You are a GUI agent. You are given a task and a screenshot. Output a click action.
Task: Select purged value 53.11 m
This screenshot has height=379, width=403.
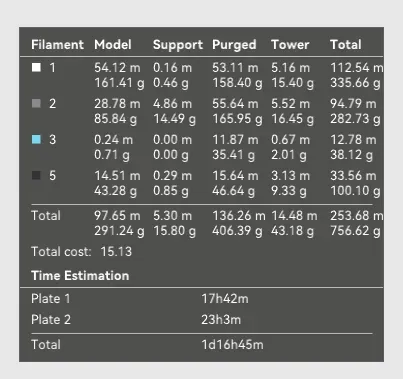click(x=235, y=68)
